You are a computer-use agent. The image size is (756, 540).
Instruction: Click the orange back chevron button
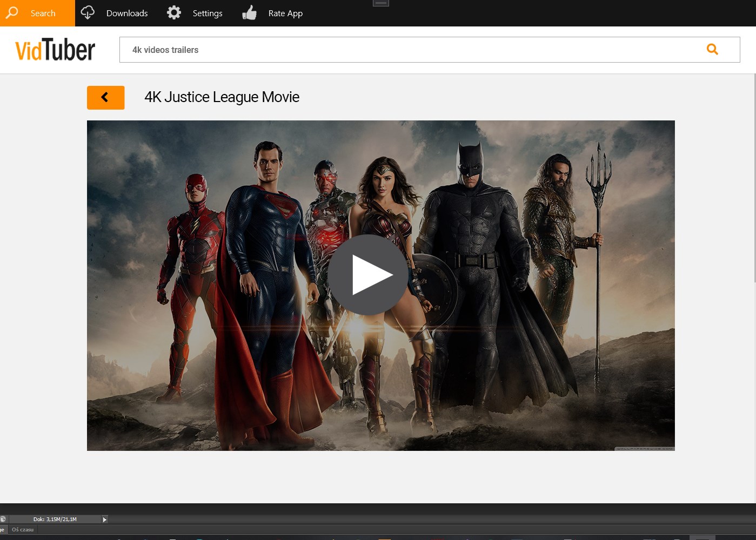coord(105,97)
